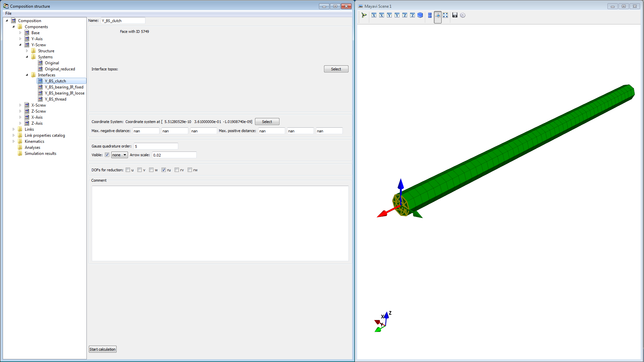Click the Gauss quadrature order field
644x362 pixels.
[156, 146]
